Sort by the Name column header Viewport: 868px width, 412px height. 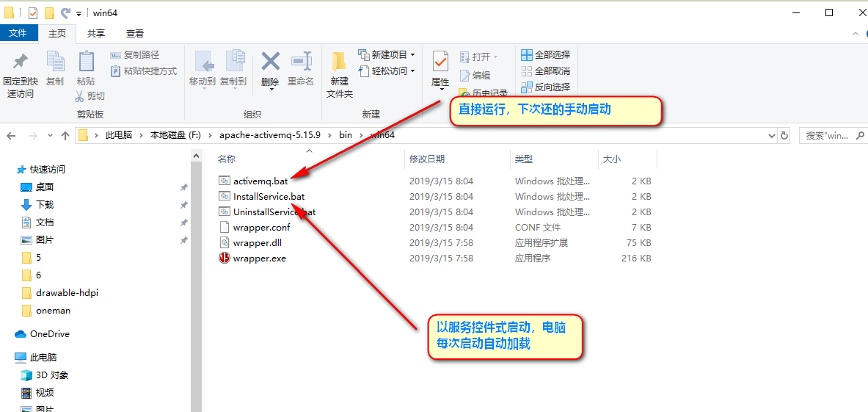(x=227, y=159)
